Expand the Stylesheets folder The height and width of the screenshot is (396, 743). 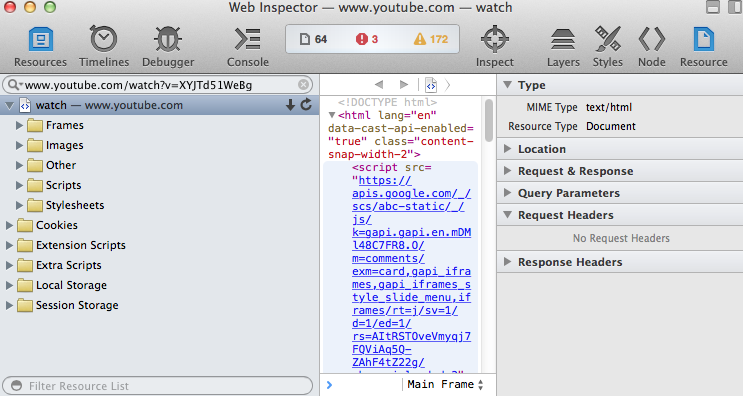click(19, 205)
